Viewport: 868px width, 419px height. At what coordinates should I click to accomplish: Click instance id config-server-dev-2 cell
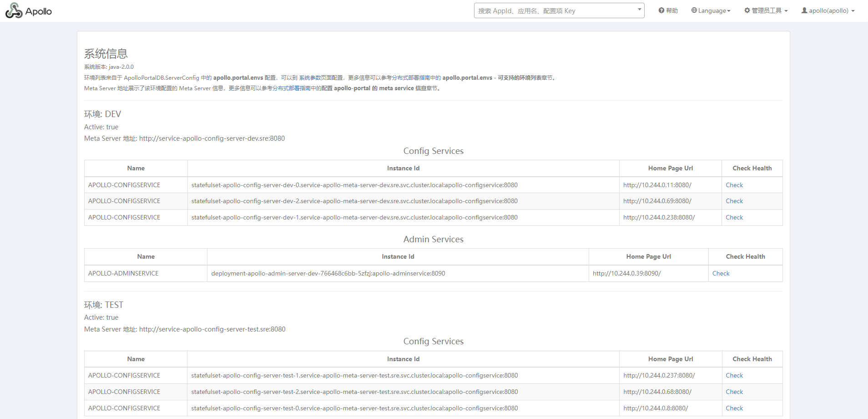tap(403, 201)
